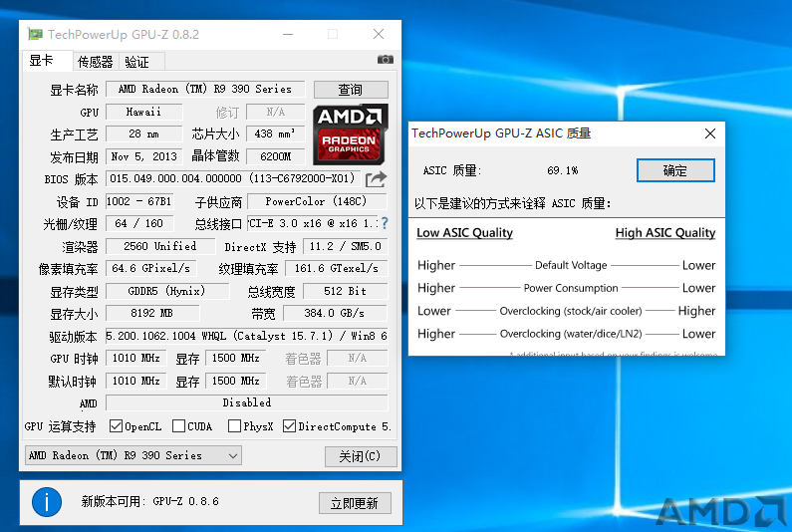The image size is (792, 532).
Task: Click memory size 8192 MB value
Action: tap(152, 313)
